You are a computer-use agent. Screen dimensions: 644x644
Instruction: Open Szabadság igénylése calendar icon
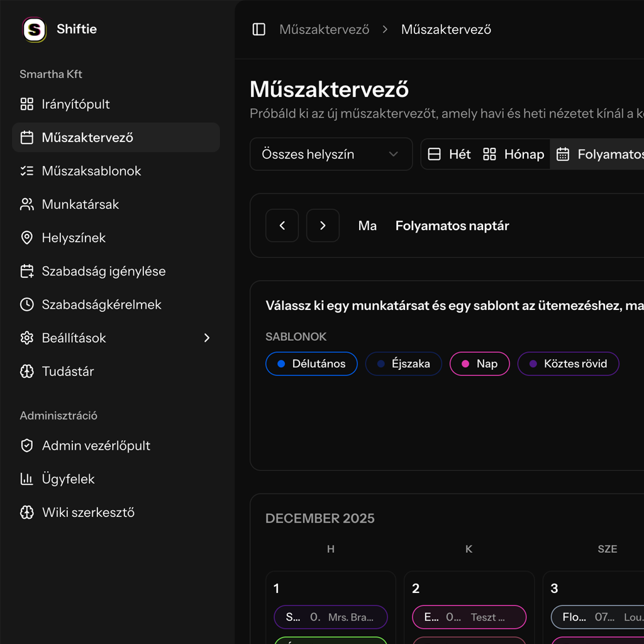26,272
